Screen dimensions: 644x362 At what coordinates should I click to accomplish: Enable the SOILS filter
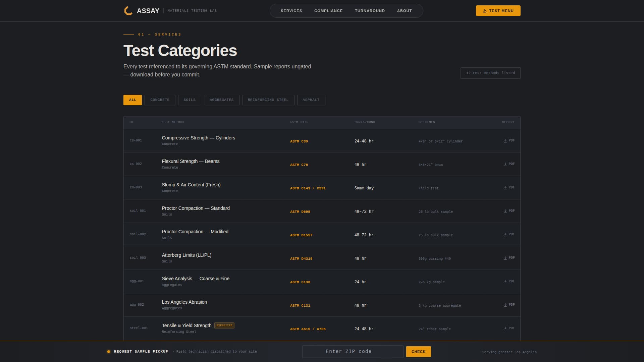(x=190, y=100)
